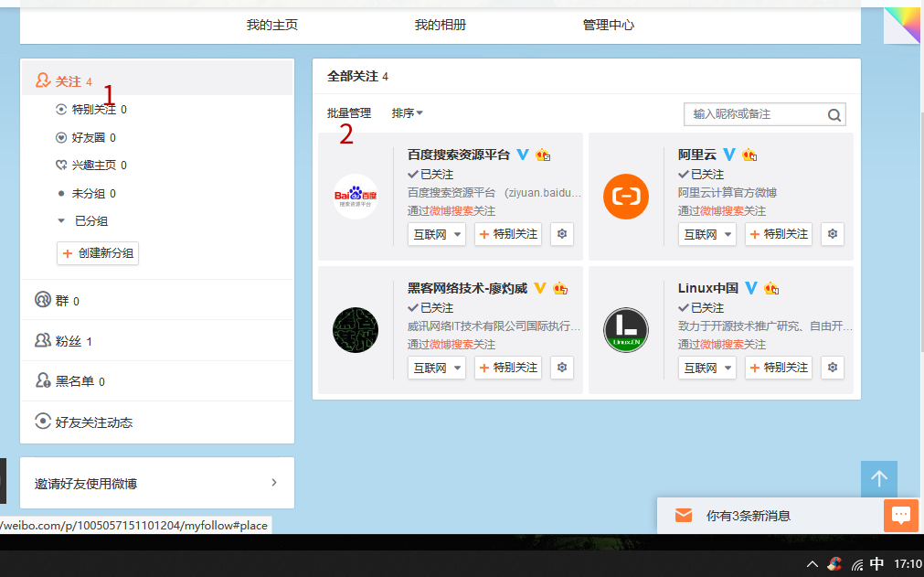Open 管理中心 tab
The height and width of the screenshot is (577, 924).
[608, 25]
